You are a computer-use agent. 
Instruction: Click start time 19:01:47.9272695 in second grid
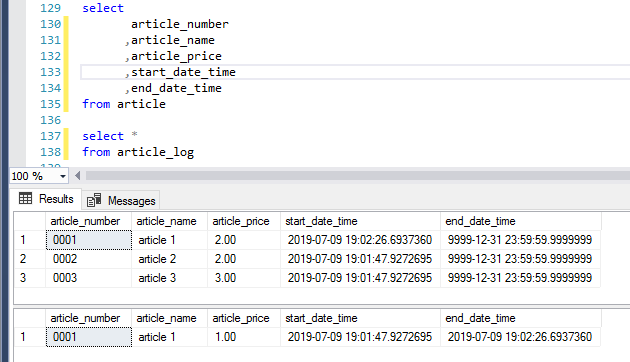360,337
